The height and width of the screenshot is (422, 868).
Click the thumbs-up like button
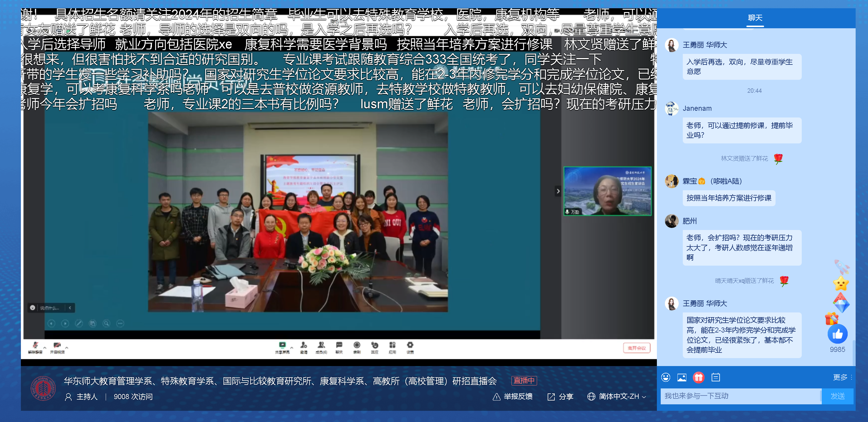tap(837, 334)
